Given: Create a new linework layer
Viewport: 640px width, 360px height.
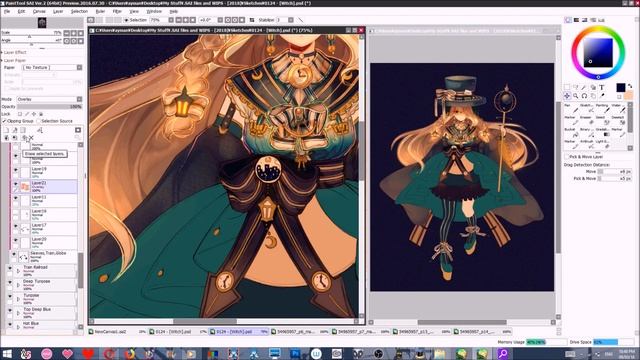Looking at the screenshot, I should tap(15, 130).
